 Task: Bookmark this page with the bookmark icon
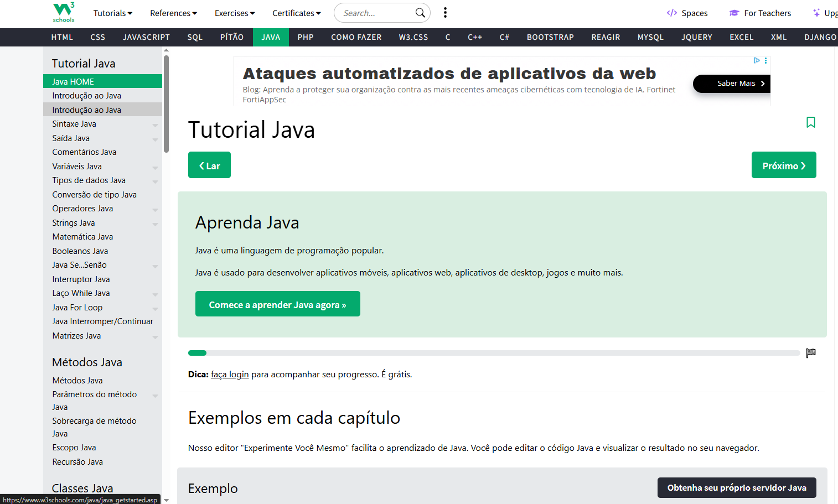tap(810, 122)
